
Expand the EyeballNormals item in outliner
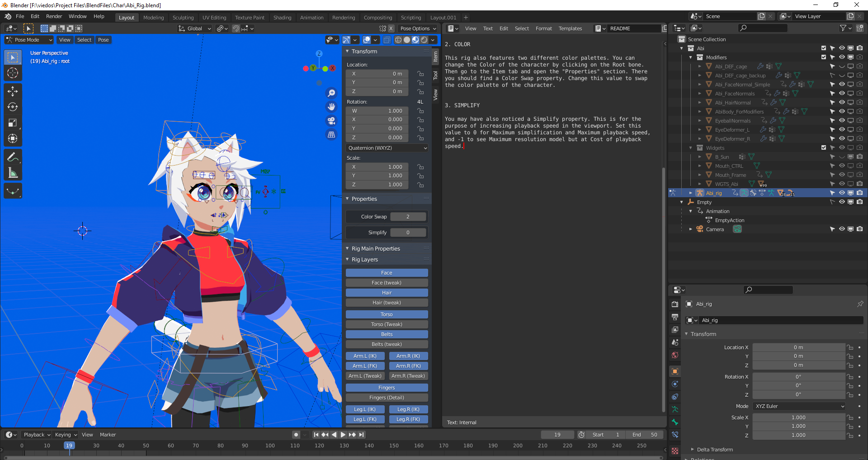(x=700, y=120)
